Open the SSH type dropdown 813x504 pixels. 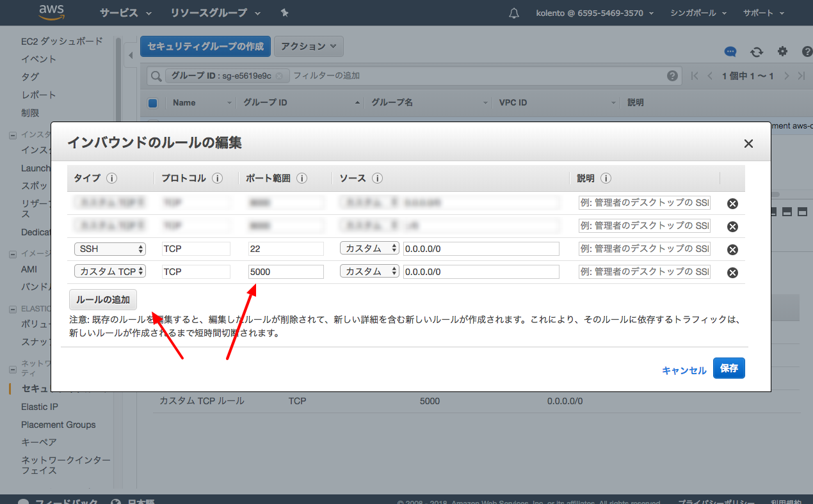pos(109,249)
